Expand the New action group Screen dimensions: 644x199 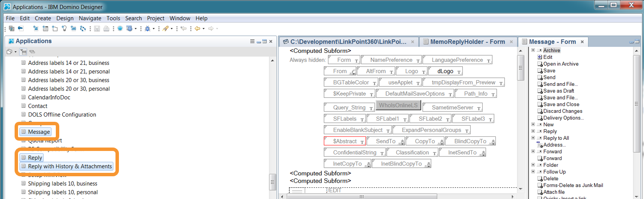coord(533,124)
